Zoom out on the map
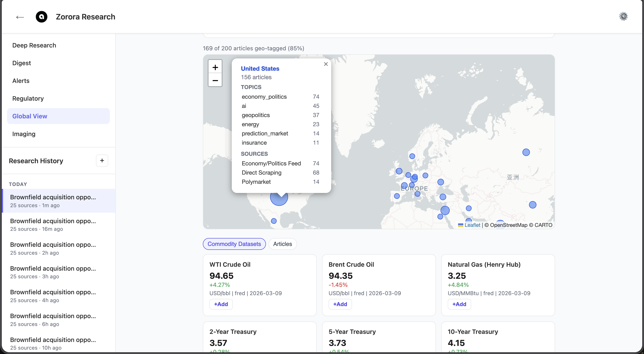 click(215, 81)
